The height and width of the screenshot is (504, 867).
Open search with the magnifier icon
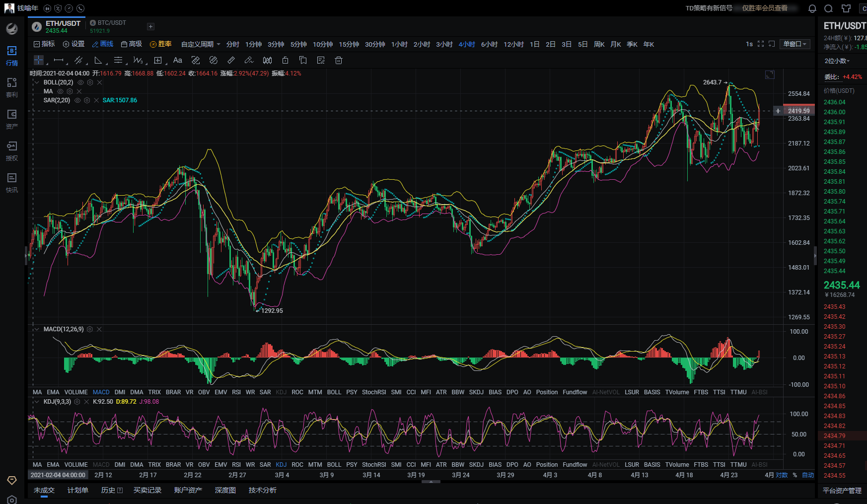(x=828, y=8)
